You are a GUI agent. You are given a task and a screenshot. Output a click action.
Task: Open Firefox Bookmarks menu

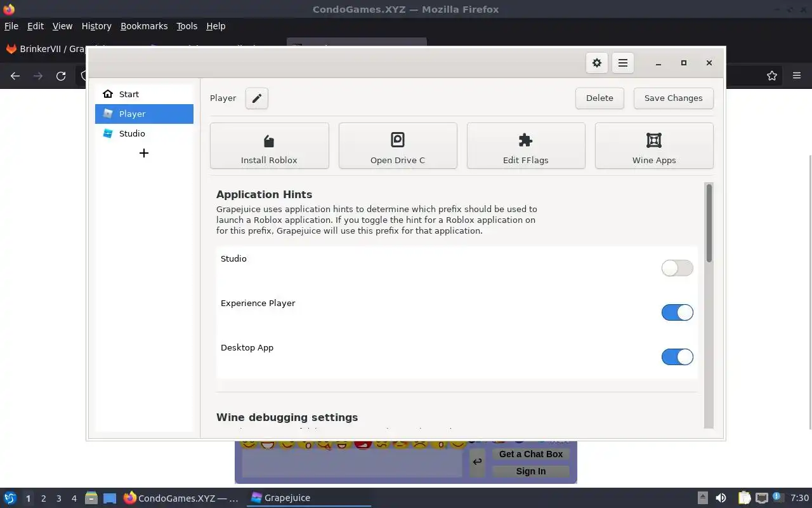click(144, 26)
